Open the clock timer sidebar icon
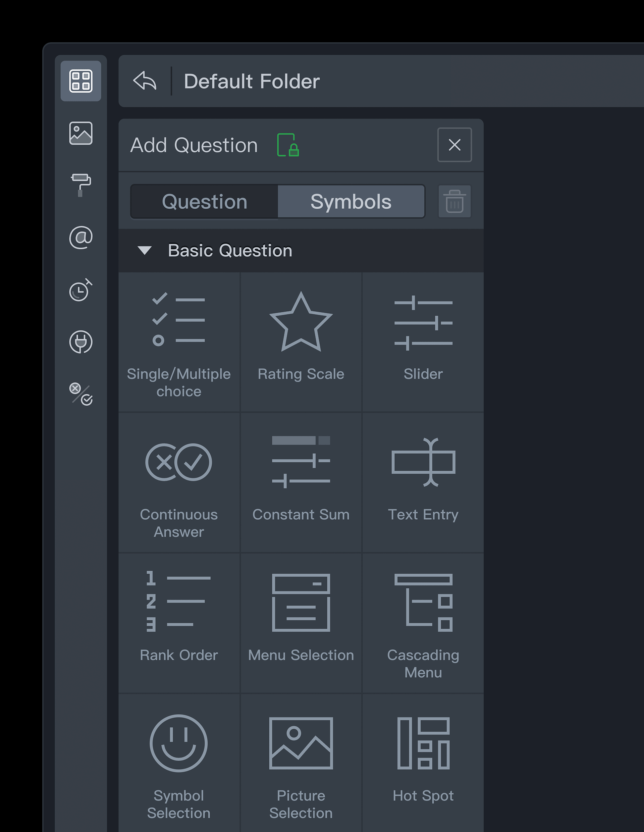The width and height of the screenshot is (644, 832). [81, 290]
